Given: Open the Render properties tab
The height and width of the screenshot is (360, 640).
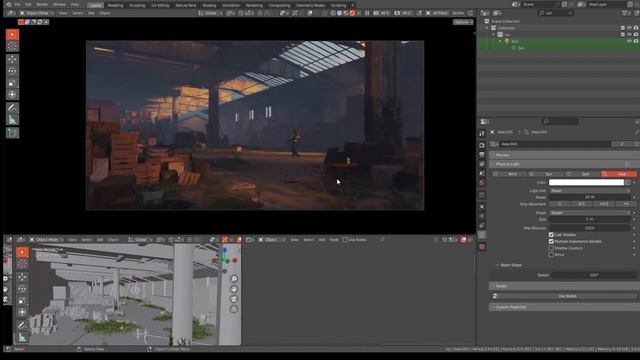Looking at the screenshot, I should point(482,145).
